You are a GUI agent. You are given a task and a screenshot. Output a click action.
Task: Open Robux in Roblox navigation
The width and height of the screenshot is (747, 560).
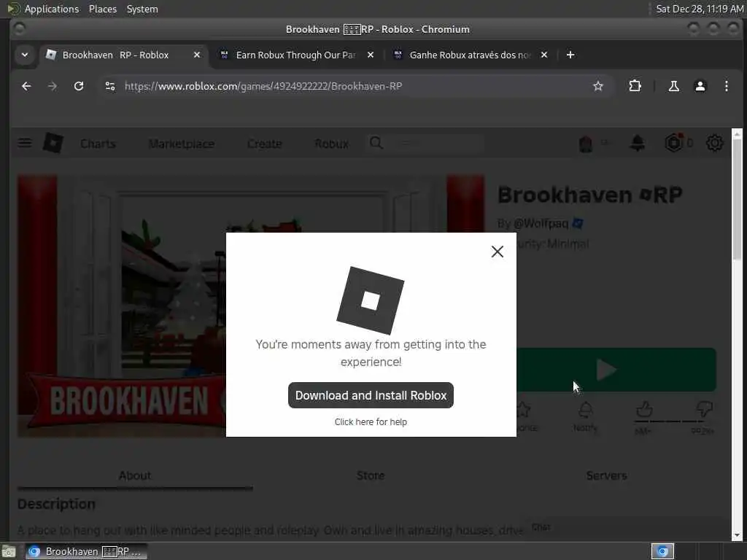(x=332, y=144)
